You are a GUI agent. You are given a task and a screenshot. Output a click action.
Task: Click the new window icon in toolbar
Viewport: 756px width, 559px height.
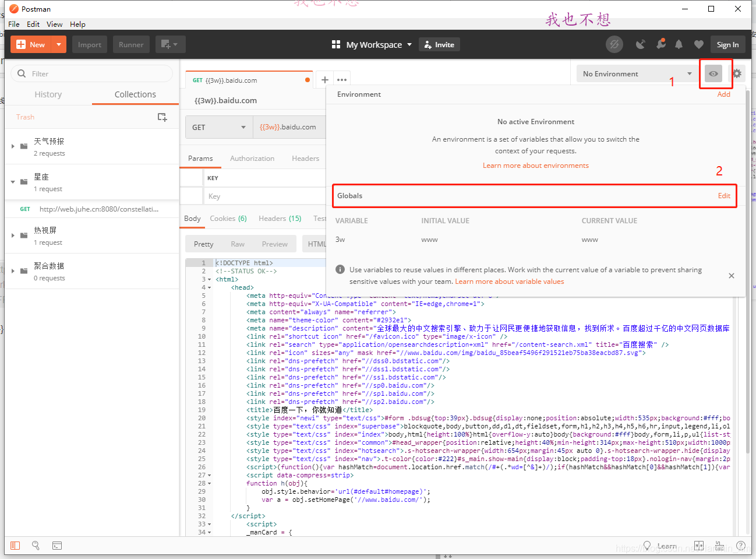click(170, 44)
